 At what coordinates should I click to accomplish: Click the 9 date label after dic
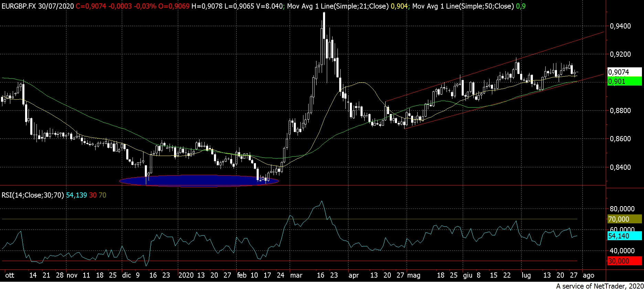138,275
